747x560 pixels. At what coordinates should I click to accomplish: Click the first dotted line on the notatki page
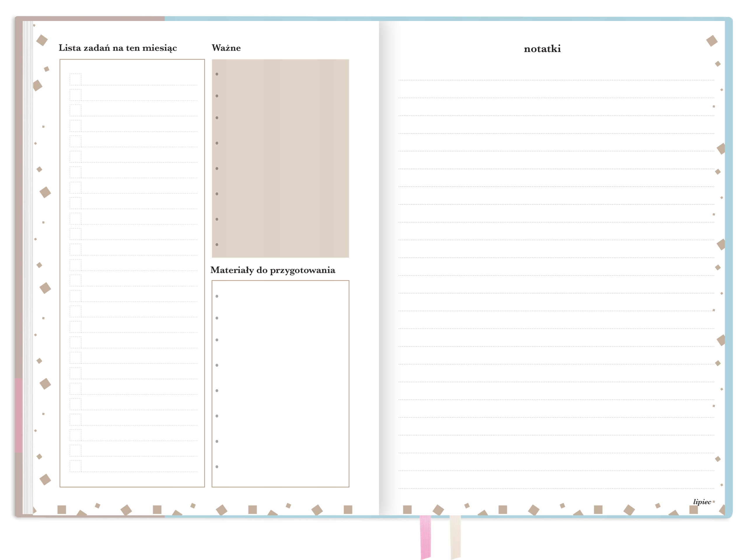tap(556, 80)
